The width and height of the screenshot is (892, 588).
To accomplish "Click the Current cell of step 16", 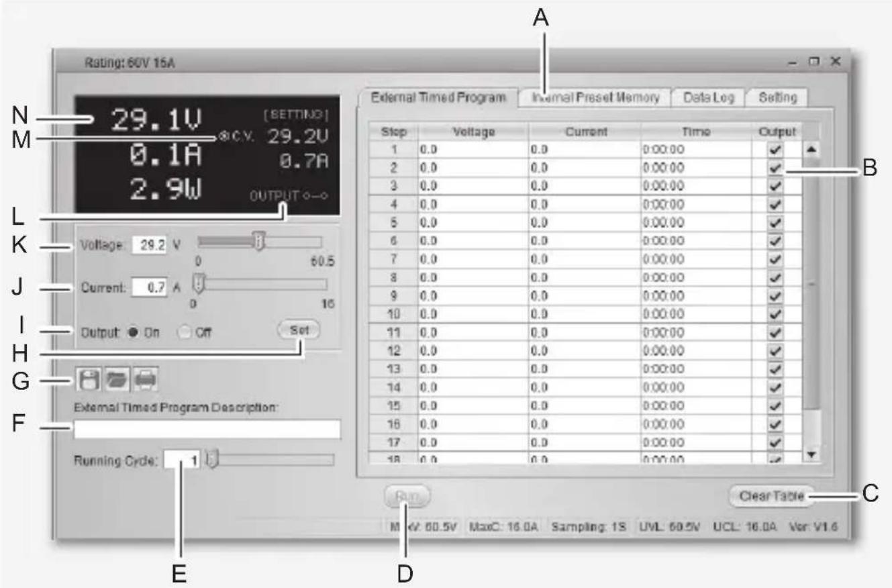I will 585,424.
